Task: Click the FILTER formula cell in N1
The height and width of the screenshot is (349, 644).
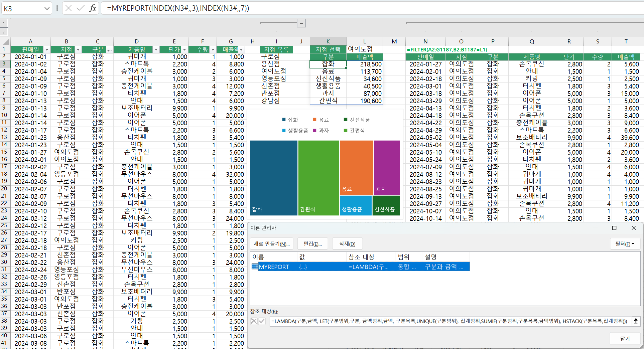Action: coord(425,49)
